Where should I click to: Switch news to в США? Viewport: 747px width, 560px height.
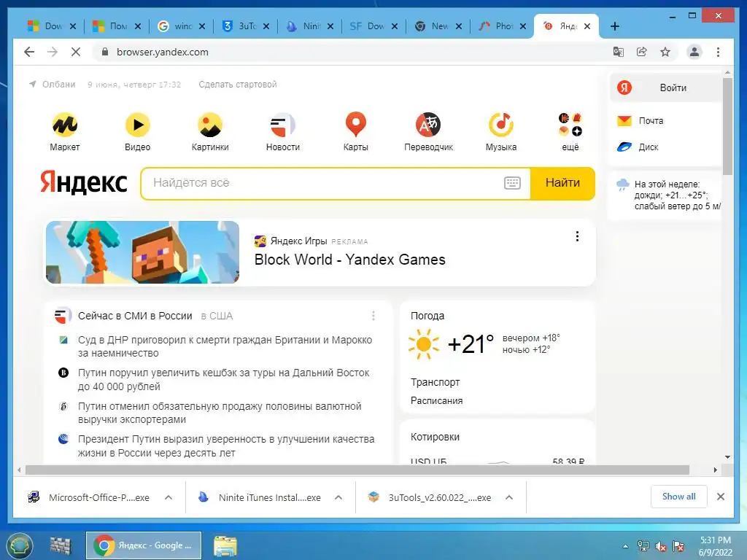point(217,316)
